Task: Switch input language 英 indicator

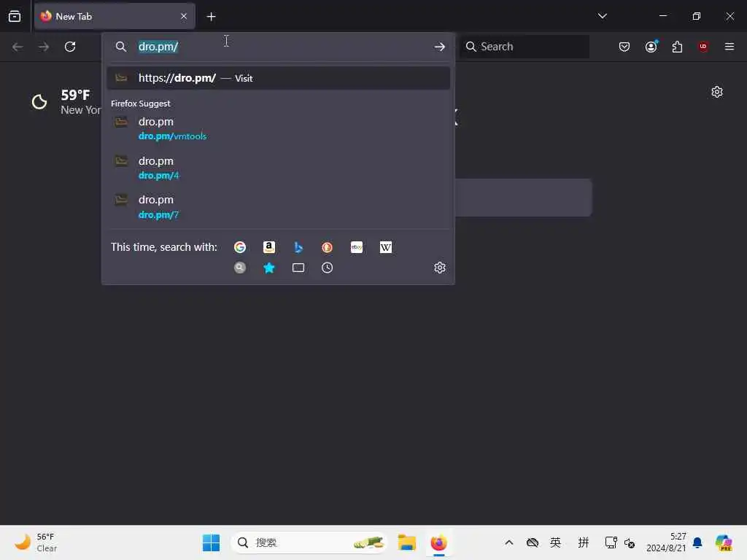Action: pyautogui.click(x=555, y=542)
